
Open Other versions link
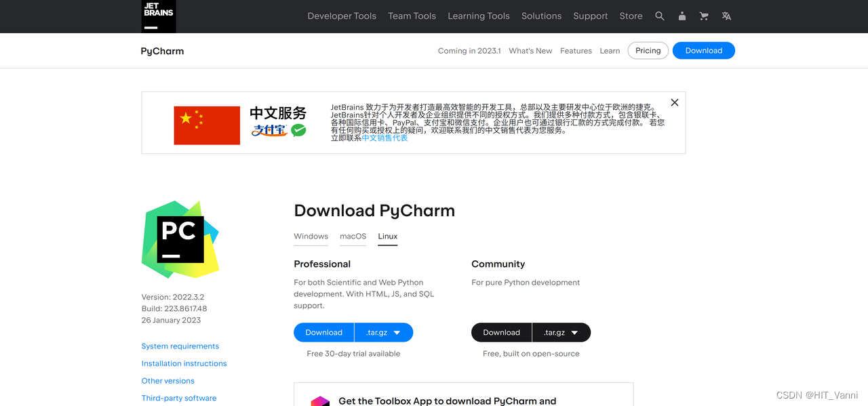[168, 381]
